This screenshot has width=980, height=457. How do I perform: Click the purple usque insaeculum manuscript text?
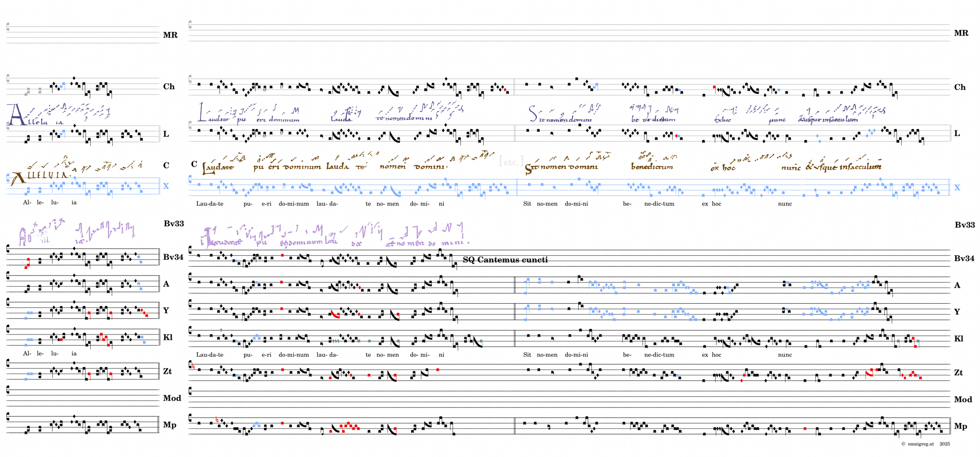click(x=828, y=119)
